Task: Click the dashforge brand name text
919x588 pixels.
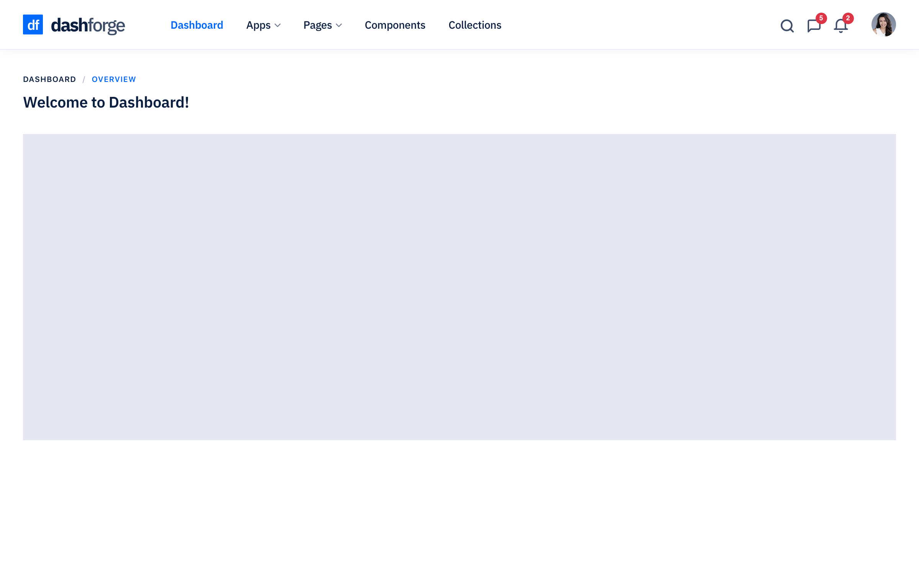Action: pyautogui.click(x=88, y=25)
